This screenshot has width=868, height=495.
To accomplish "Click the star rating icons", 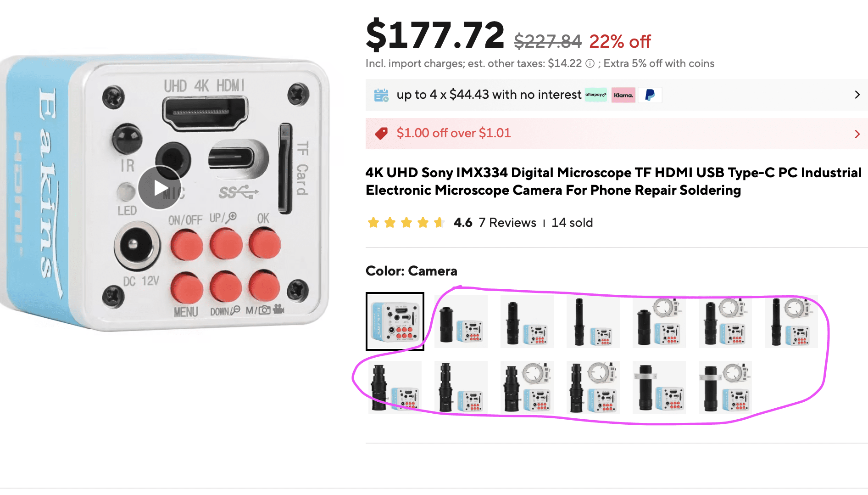I will 406,223.
